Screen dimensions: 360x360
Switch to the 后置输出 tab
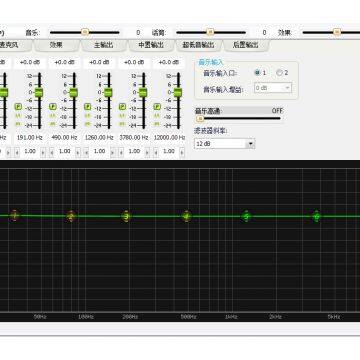pyautogui.click(x=246, y=45)
